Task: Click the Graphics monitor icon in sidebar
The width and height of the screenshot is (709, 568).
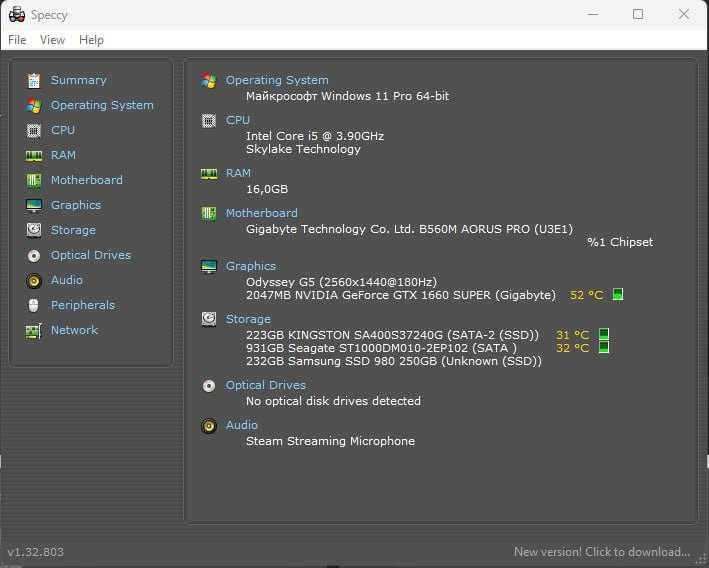Action: 34,205
